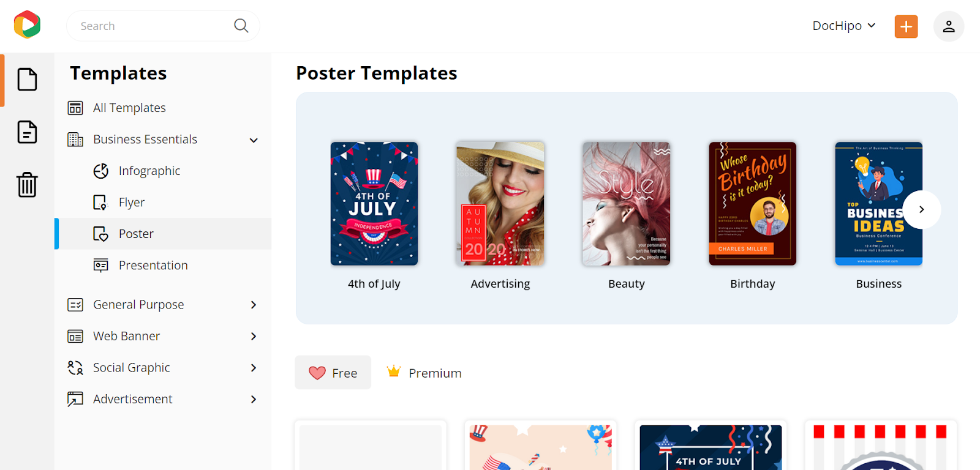Image resolution: width=980 pixels, height=470 pixels.
Task: Open Social Graphic label
Action: coord(132,368)
